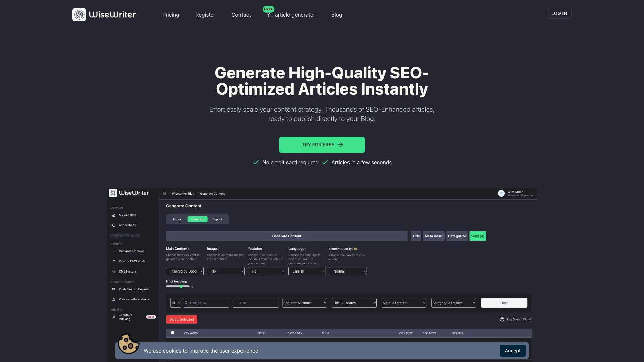Click the CMS History icon

pos(114,271)
